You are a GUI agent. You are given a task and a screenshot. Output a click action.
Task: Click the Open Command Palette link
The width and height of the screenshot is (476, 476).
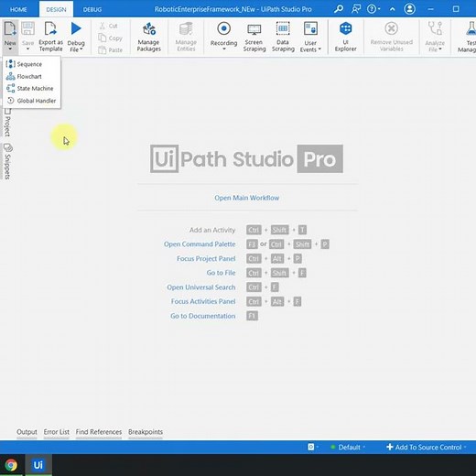coord(200,244)
